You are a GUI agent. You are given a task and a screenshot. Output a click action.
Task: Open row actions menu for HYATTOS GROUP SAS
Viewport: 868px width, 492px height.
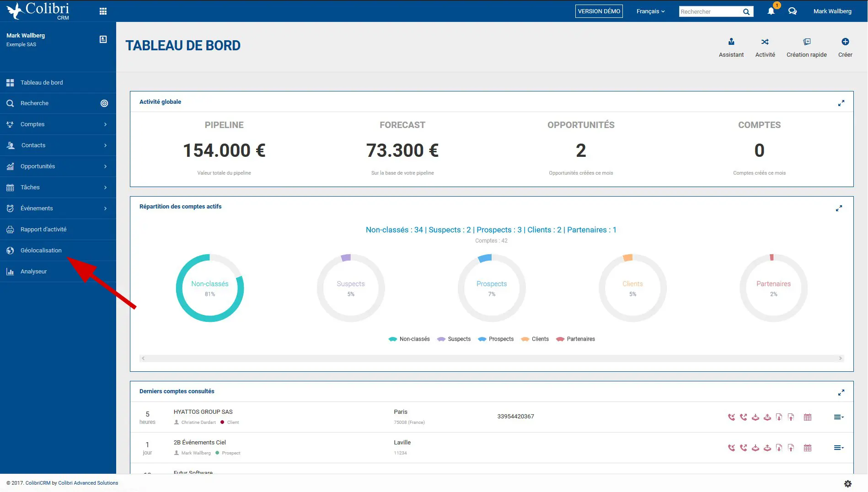[x=839, y=417]
